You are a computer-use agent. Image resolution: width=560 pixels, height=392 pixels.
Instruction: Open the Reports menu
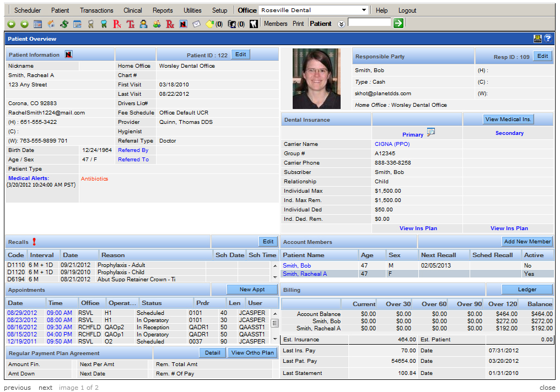click(x=163, y=10)
